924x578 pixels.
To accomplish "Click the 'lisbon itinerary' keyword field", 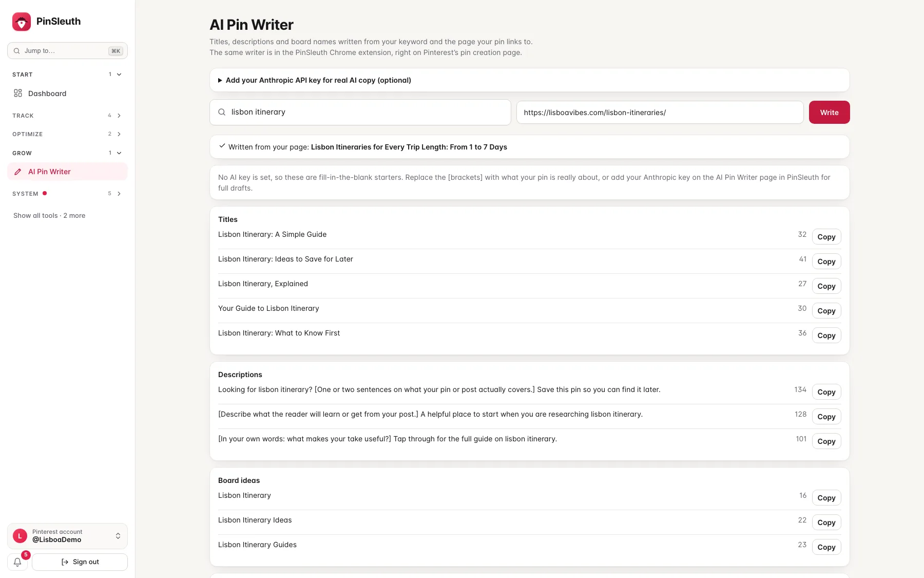I will (x=360, y=112).
